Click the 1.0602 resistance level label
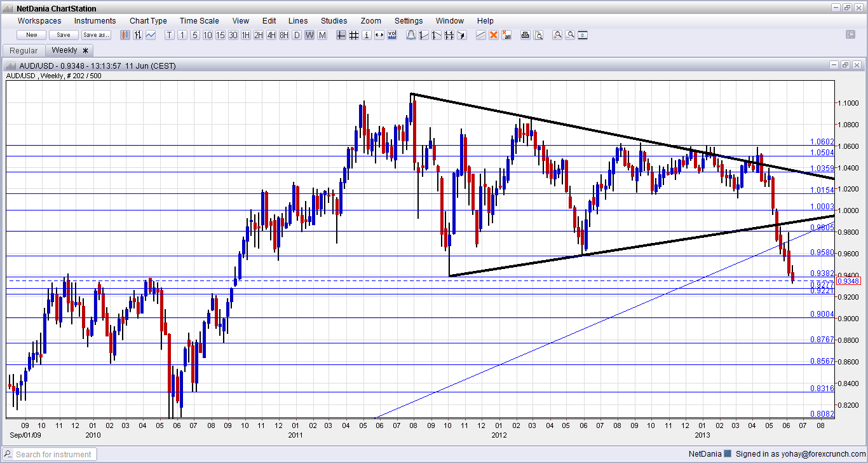Image resolution: width=868 pixels, height=463 pixels. [x=822, y=142]
